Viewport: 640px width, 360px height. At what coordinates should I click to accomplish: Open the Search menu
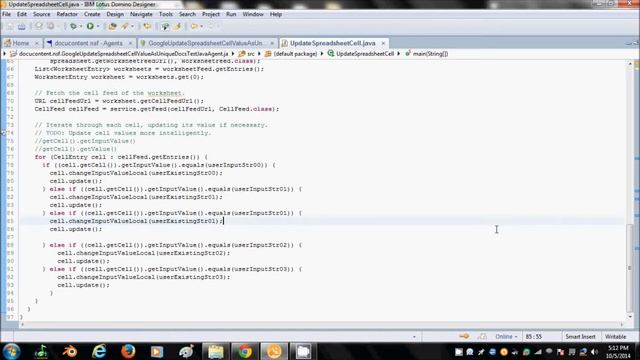(187, 14)
